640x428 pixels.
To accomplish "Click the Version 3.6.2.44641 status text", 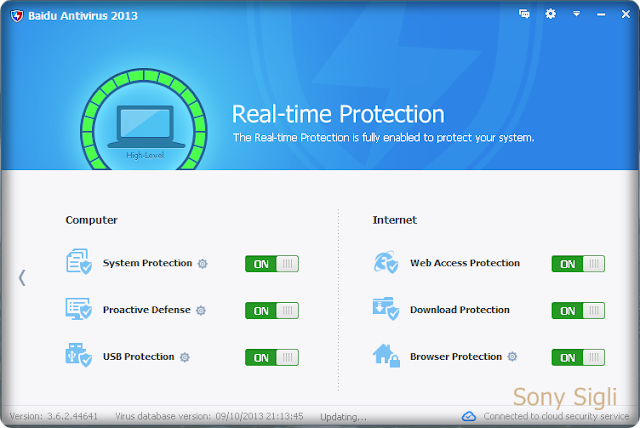I will [x=53, y=417].
